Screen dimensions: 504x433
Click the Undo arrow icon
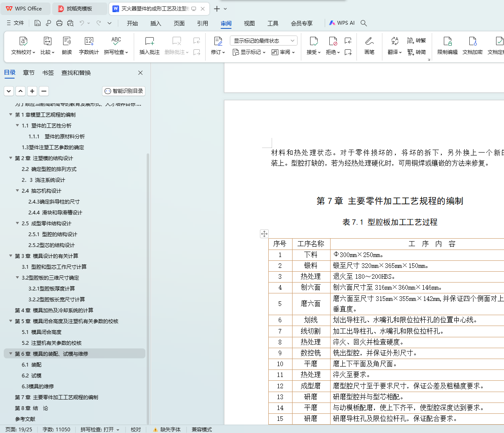pos(82,23)
